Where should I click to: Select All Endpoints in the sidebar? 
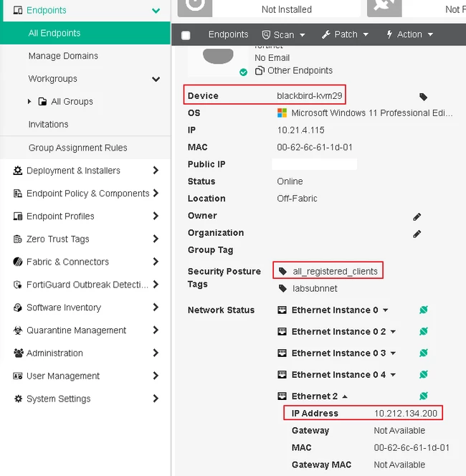(85, 33)
